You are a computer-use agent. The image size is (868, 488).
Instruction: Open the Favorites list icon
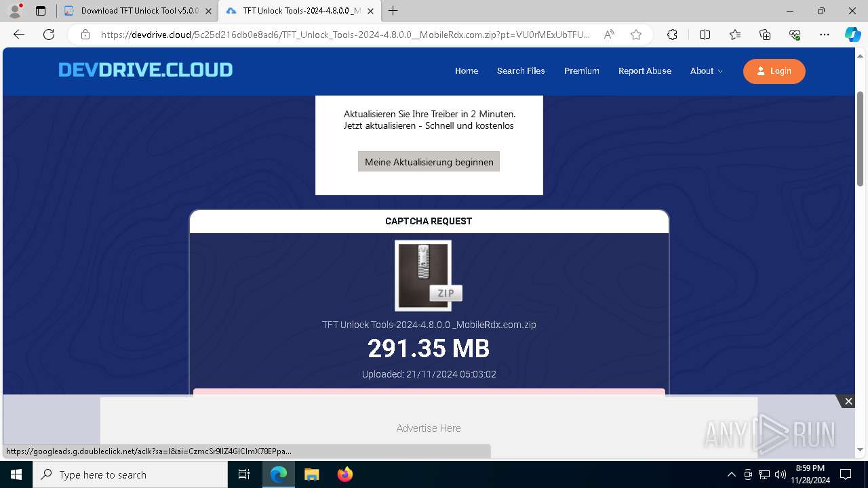pyautogui.click(x=735, y=35)
